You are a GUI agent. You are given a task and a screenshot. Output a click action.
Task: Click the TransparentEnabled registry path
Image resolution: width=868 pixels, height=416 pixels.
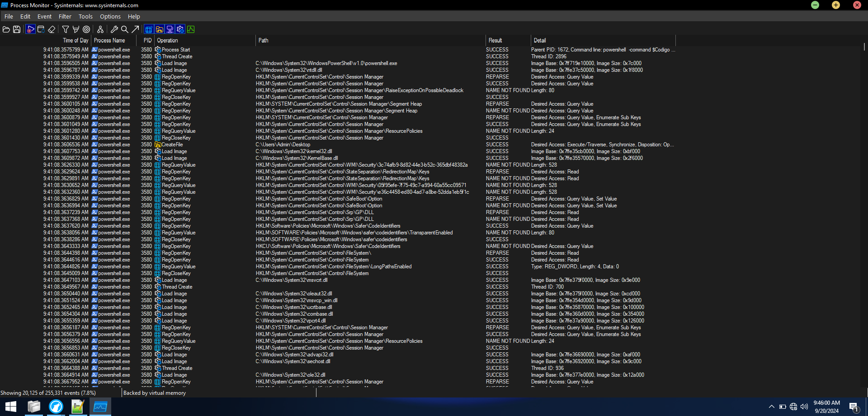tap(354, 233)
